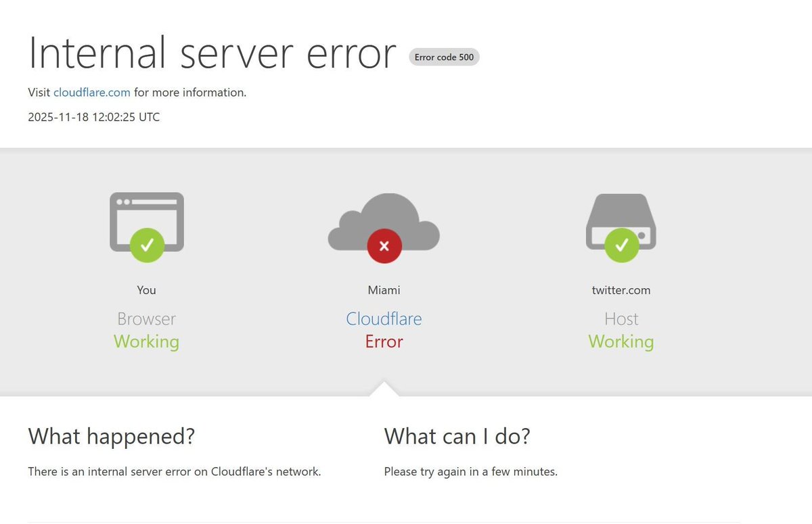Click the timestamp 2025-11-18 12:02:25 UTC

(x=94, y=117)
